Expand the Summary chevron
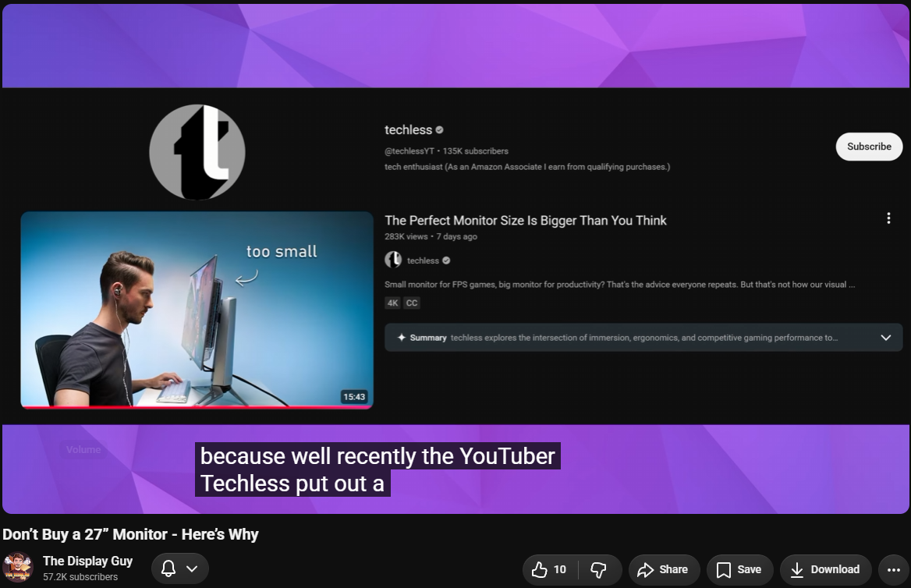911x588 pixels. 885,338
